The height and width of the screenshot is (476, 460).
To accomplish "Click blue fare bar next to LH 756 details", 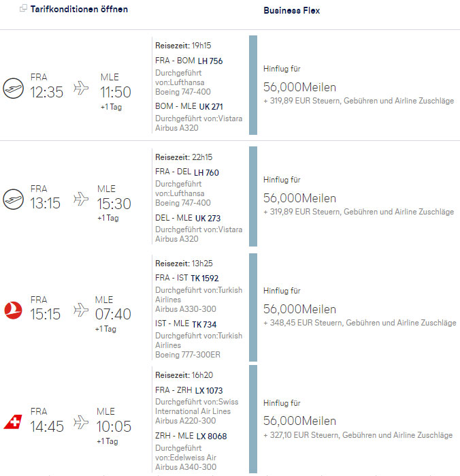I will click(x=253, y=85).
